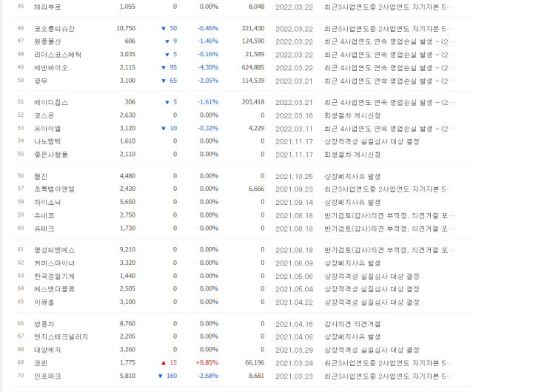
Task: Click date 2022.03.11 for 유아이엘
Action: pyautogui.click(x=294, y=129)
